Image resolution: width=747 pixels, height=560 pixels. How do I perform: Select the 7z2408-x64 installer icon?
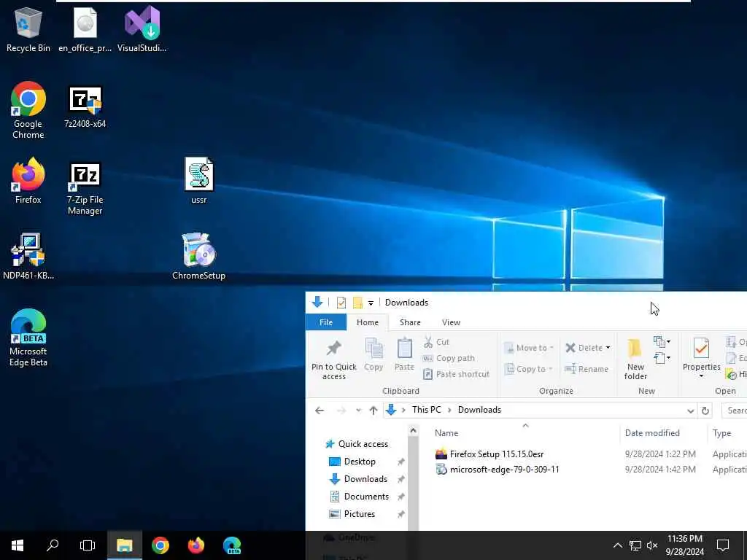[85, 106]
